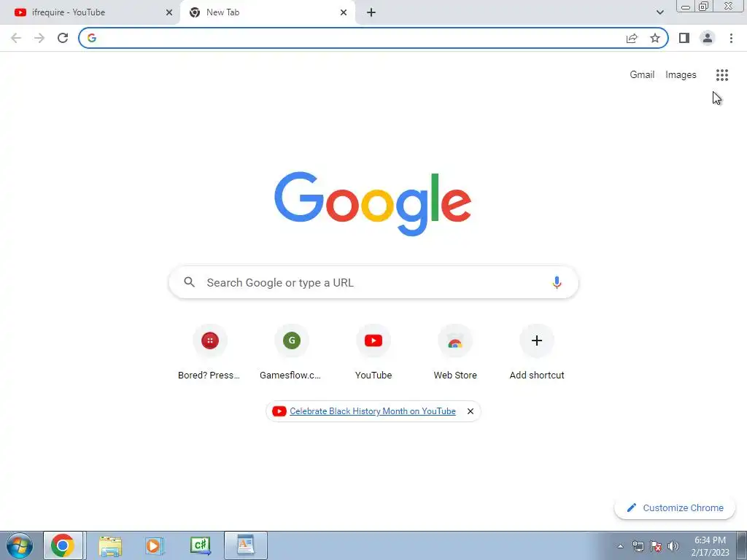
Task: Reload the current page
Action: 63,38
